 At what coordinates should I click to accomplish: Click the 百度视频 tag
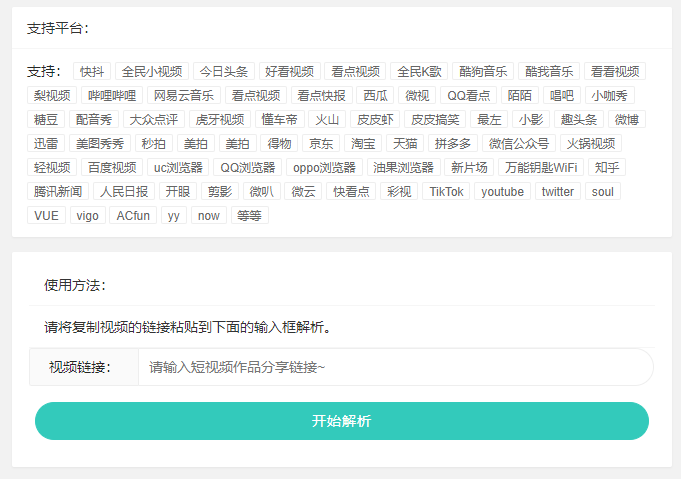[112, 168]
